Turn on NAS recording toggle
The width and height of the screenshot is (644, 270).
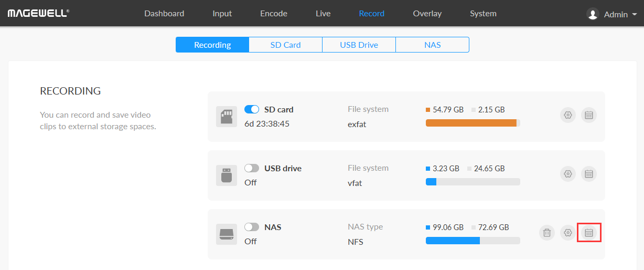[252, 227]
